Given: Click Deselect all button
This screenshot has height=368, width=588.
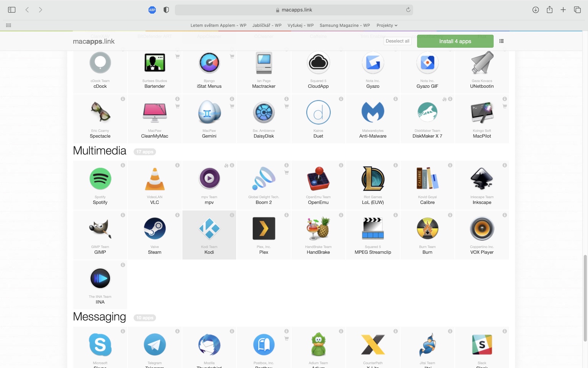Looking at the screenshot, I should click(x=397, y=41).
